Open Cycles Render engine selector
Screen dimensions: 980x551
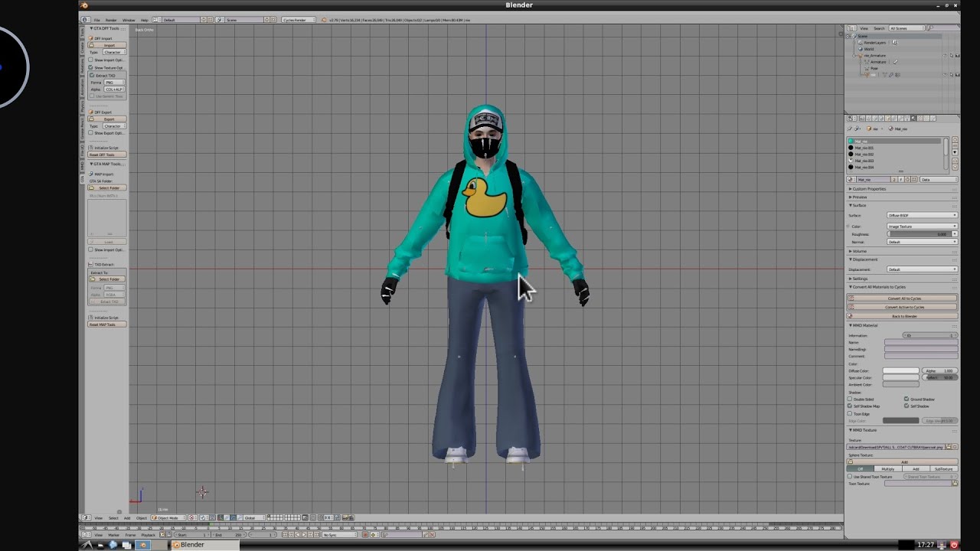299,20
